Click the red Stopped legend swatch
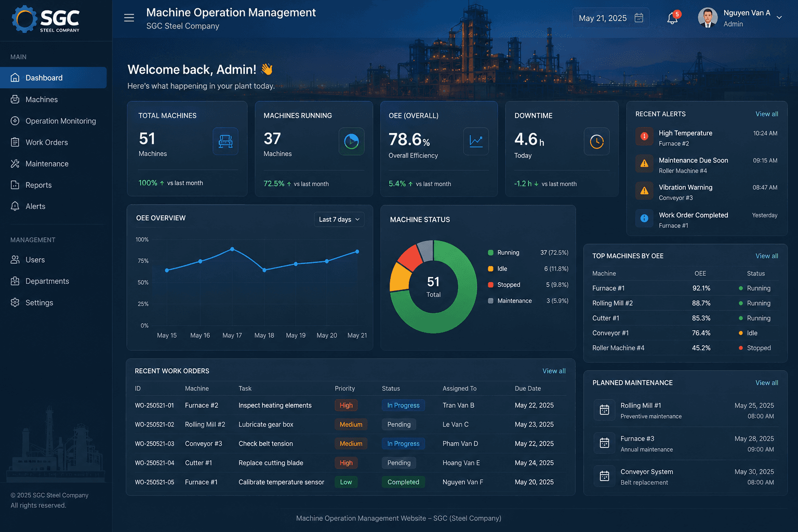798x532 pixels. (490, 285)
